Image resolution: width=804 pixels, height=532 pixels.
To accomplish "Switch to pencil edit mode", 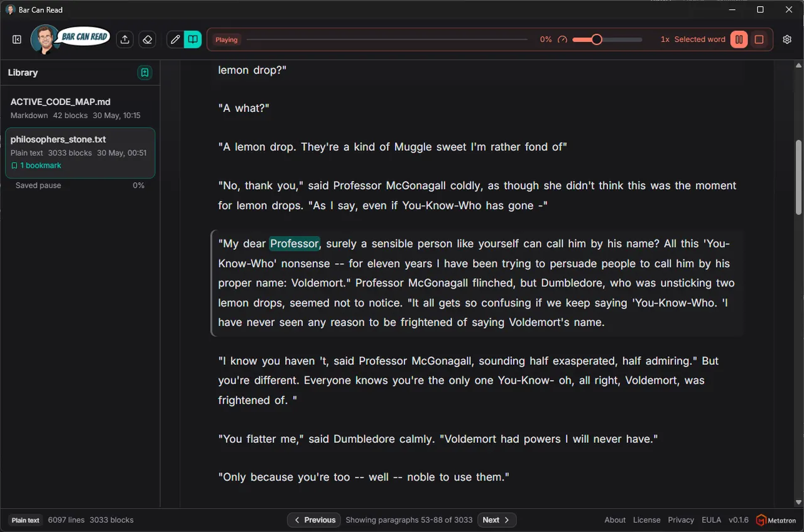I will 175,40.
